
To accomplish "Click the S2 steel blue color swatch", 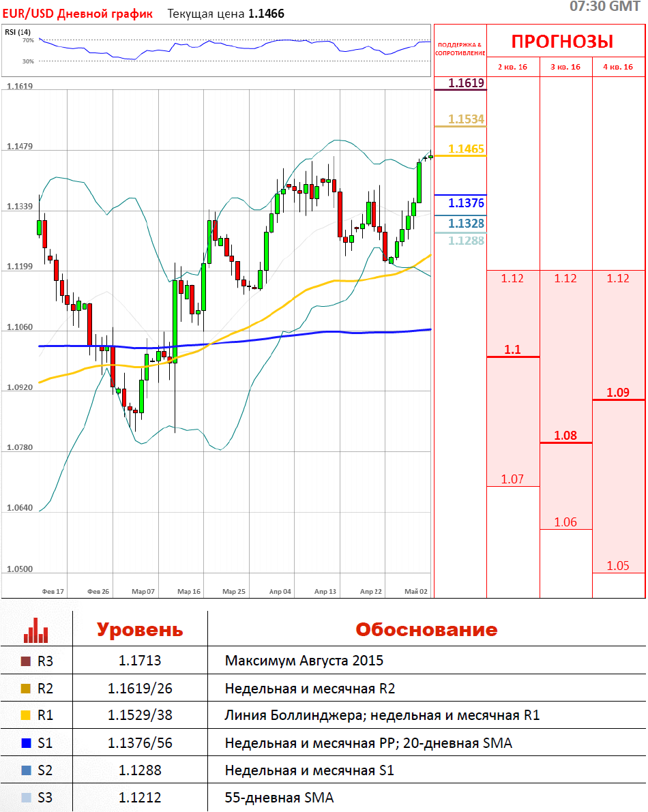I will 26,770.
